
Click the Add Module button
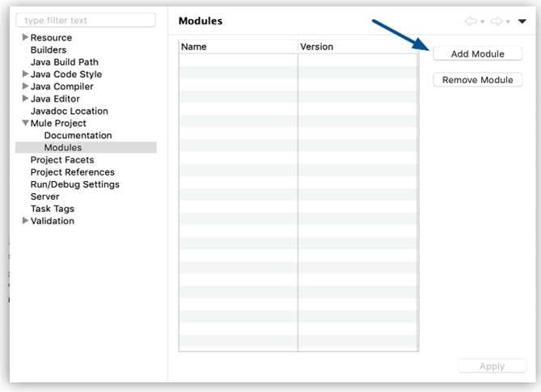coord(477,54)
